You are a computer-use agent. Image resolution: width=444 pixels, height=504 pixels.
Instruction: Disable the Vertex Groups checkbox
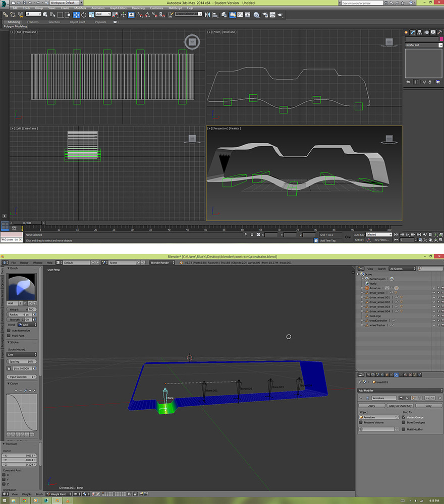point(404,417)
